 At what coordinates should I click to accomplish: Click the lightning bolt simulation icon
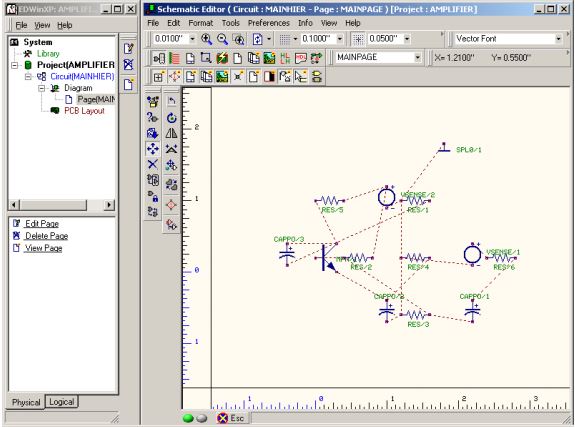[x=221, y=58]
